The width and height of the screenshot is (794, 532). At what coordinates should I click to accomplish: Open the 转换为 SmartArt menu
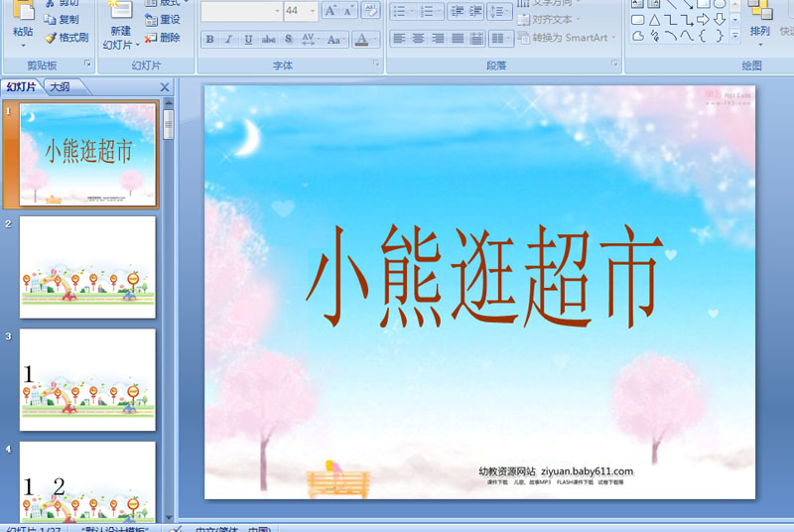pyautogui.click(x=567, y=38)
